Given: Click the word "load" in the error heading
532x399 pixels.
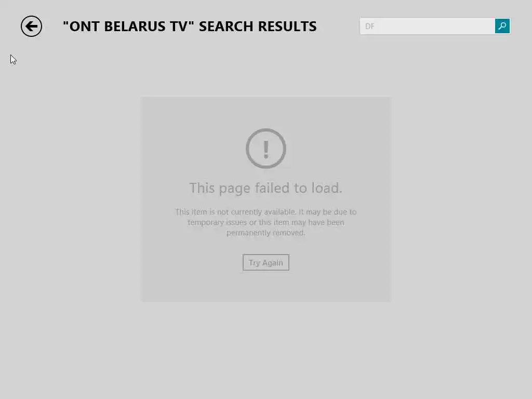Looking at the screenshot, I should (325, 188).
